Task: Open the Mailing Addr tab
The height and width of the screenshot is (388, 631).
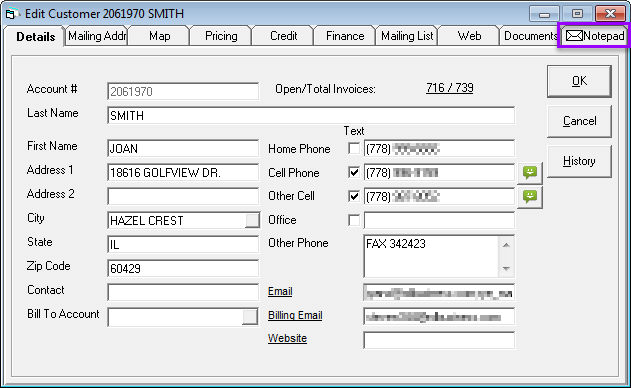Action: click(97, 36)
